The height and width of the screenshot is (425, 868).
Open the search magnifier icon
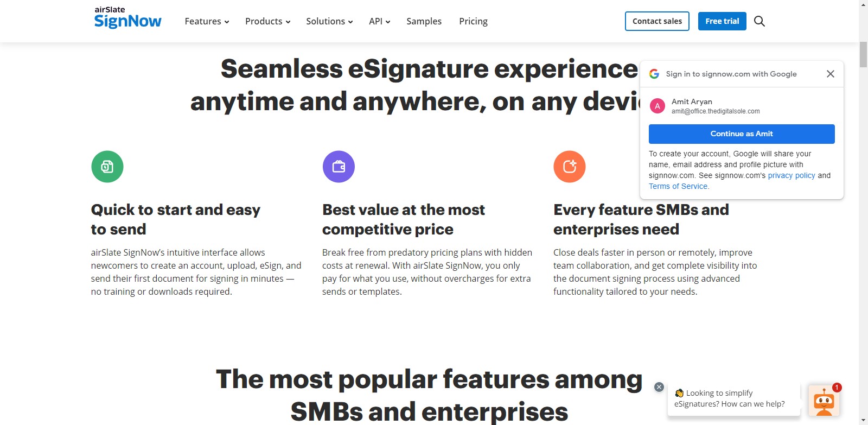click(x=759, y=21)
